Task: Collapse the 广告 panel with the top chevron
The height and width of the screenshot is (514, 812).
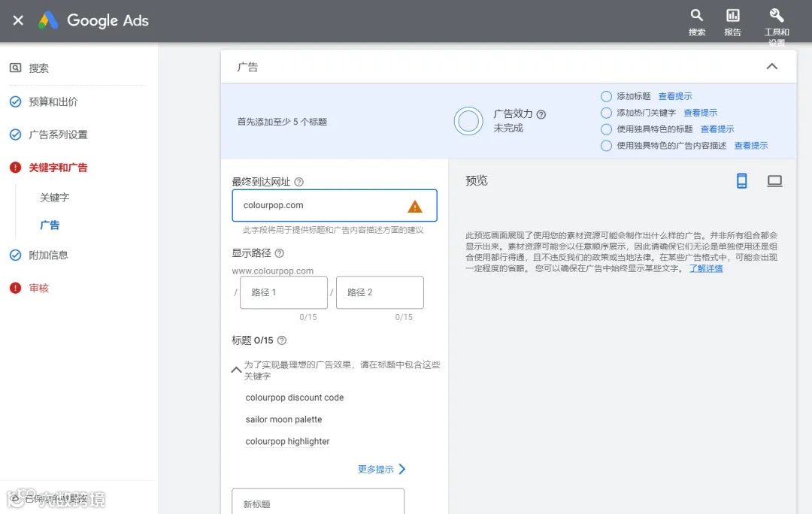Action: click(x=771, y=66)
